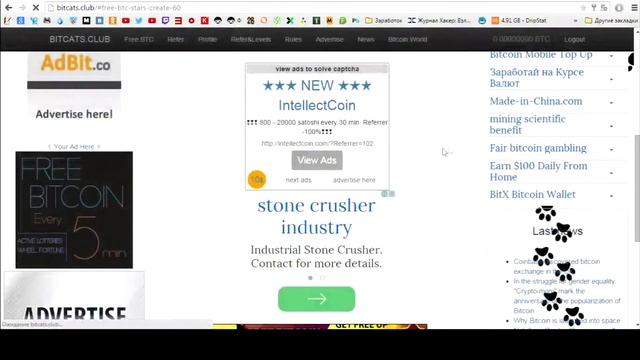This screenshot has width=640, height=360.
Task: Open the Fair bitcoin gambling link
Action: (x=538, y=148)
